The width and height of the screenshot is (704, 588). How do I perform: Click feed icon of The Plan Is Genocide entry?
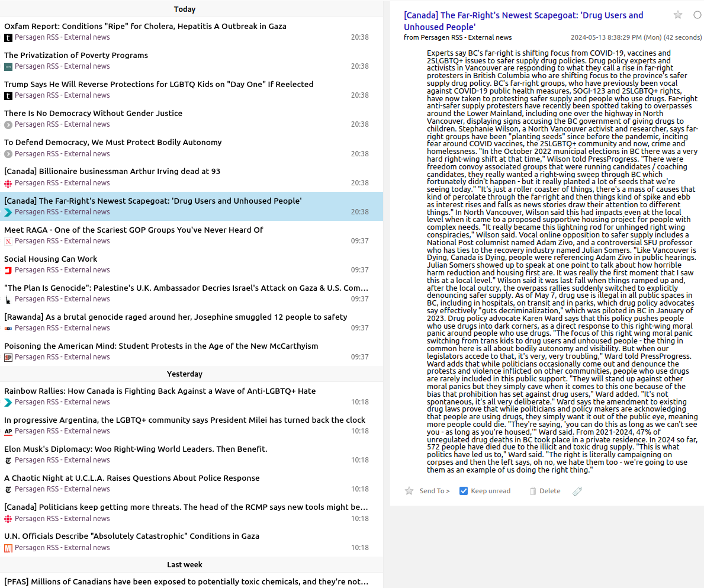coord(8,300)
